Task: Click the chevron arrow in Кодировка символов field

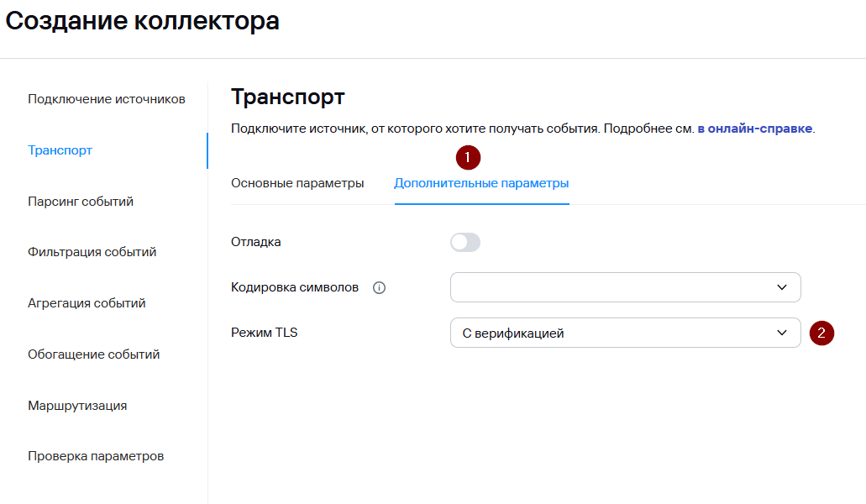Action: point(782,287)
